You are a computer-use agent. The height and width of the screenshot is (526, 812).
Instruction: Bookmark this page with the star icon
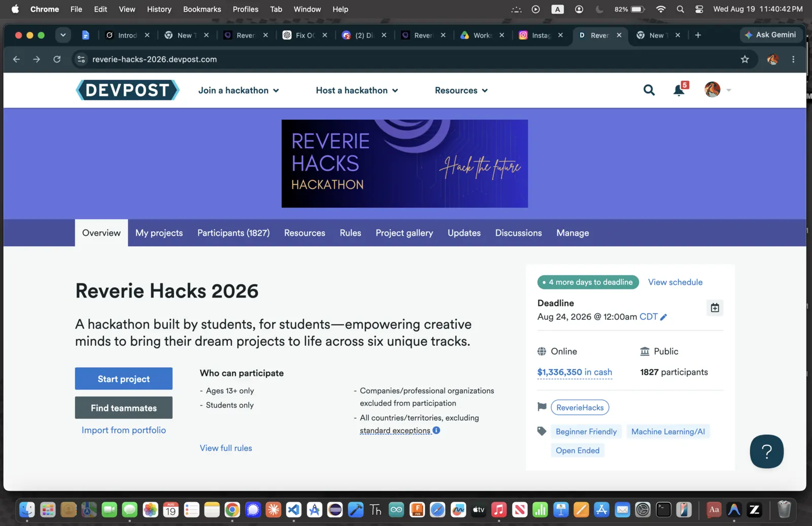pos(745,59)
